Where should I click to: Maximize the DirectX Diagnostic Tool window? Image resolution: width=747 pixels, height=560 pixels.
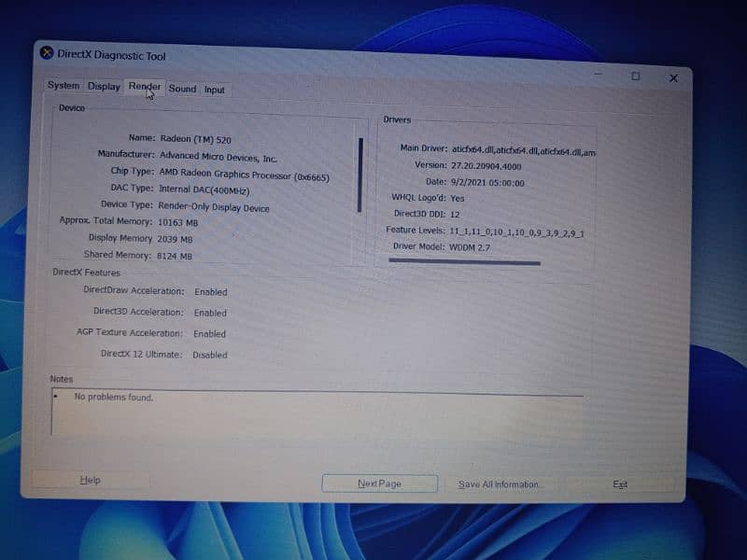635,77
